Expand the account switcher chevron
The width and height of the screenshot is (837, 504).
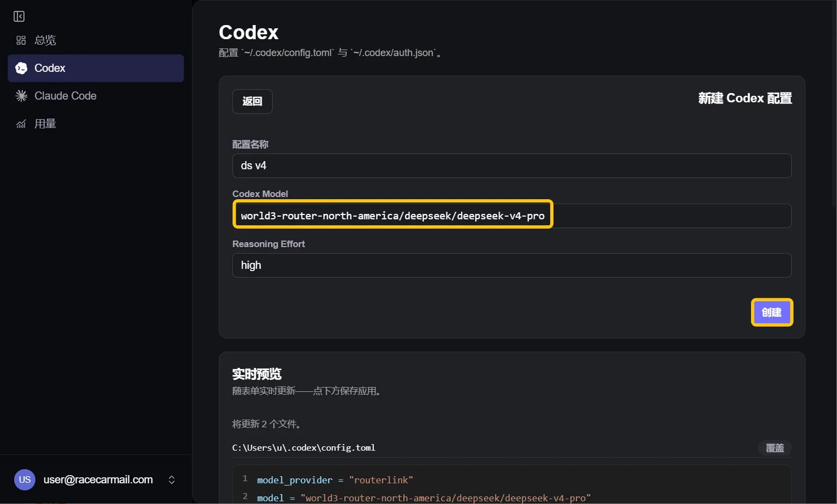tap(171, 480)
